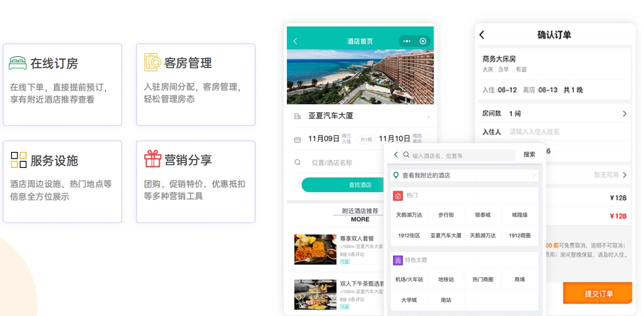The image size is (644, 316).
Task: Click the squares icon beside 服务设施
Action: (18, 160)
